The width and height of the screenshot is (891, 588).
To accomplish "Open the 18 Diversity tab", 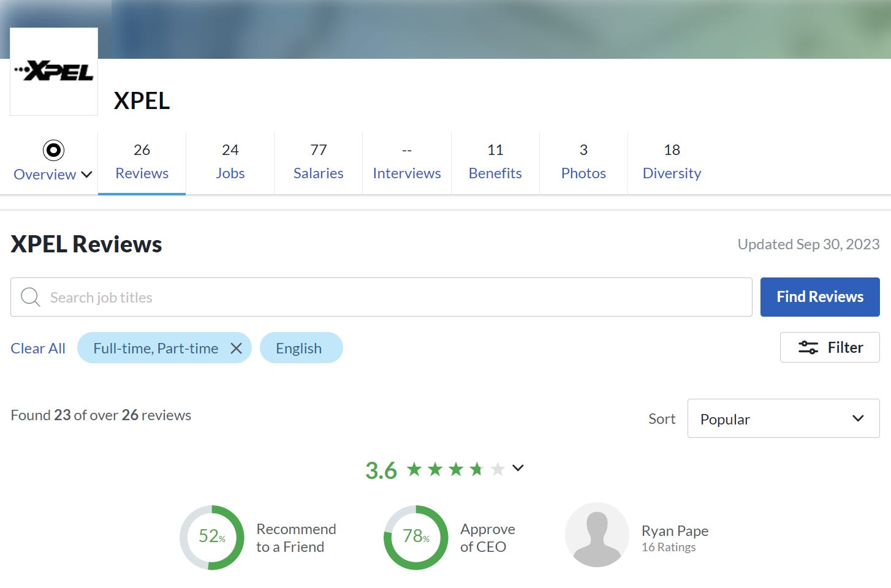I will pyautogui.click(x=672, y=162).
